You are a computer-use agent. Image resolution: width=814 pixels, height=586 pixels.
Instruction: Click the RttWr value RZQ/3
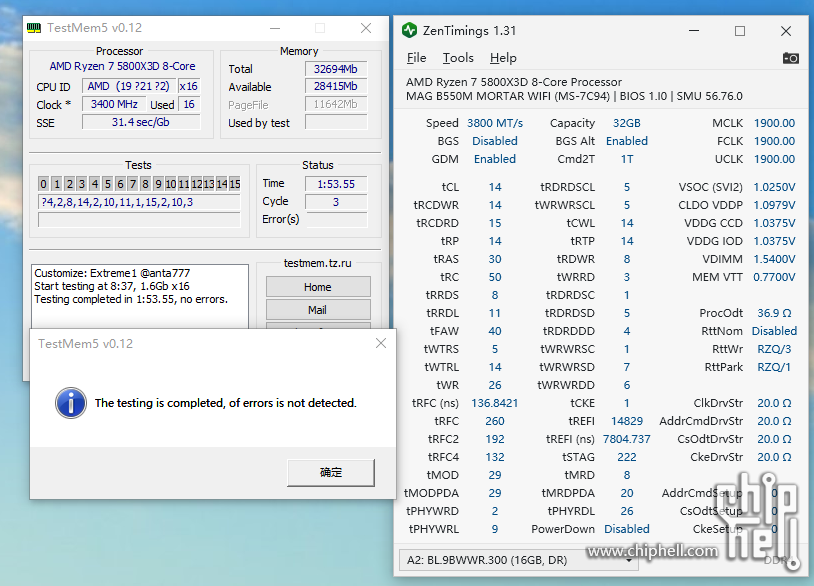click(x=774, y=349)
